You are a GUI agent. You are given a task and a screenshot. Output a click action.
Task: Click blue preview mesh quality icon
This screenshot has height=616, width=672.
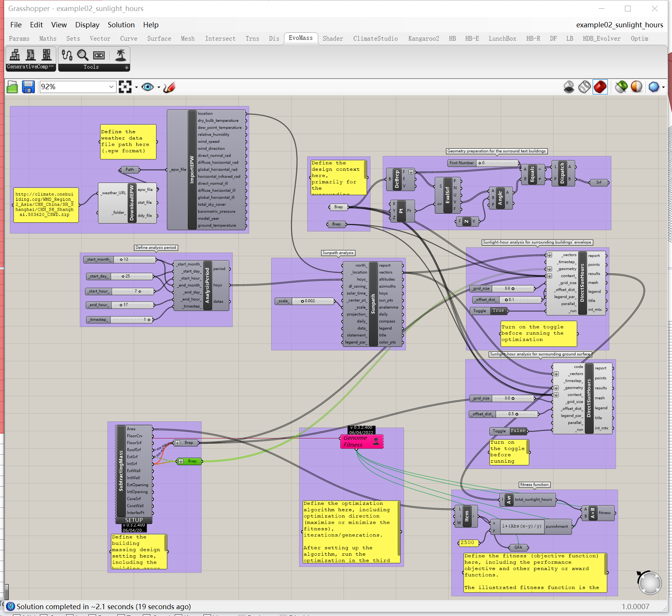coord(654,87)
